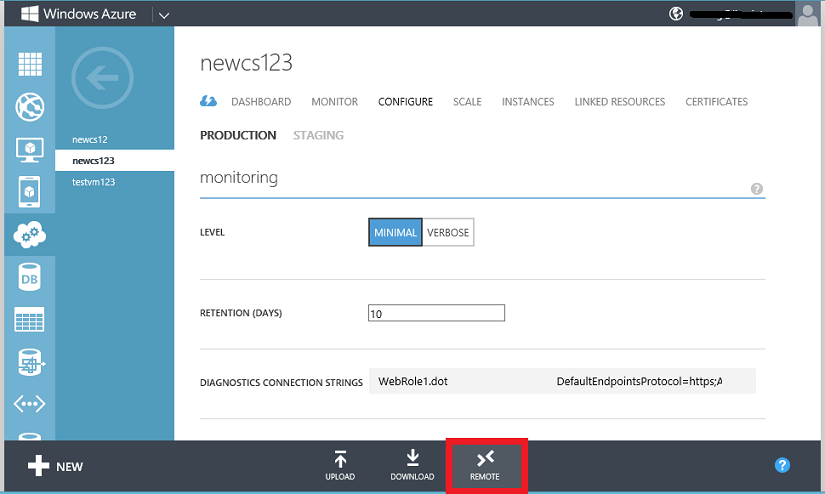Click the monitoring section help icon
825x494 pixels.
click(757, 189)
